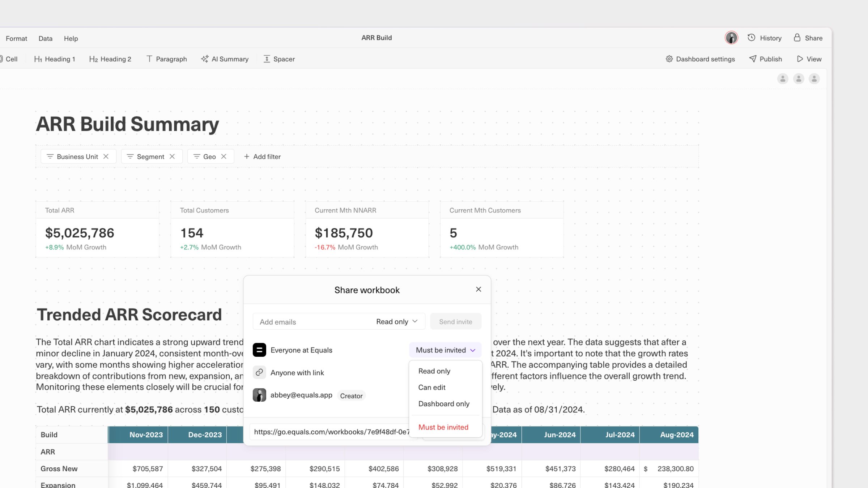
Task: Remove the Geo filter
Action: point(224,157)
